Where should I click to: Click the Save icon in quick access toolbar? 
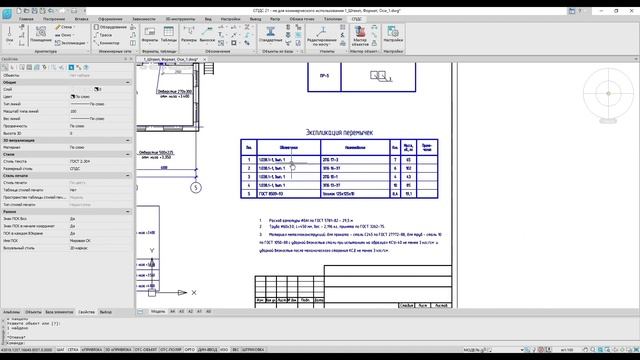point(35,11)
